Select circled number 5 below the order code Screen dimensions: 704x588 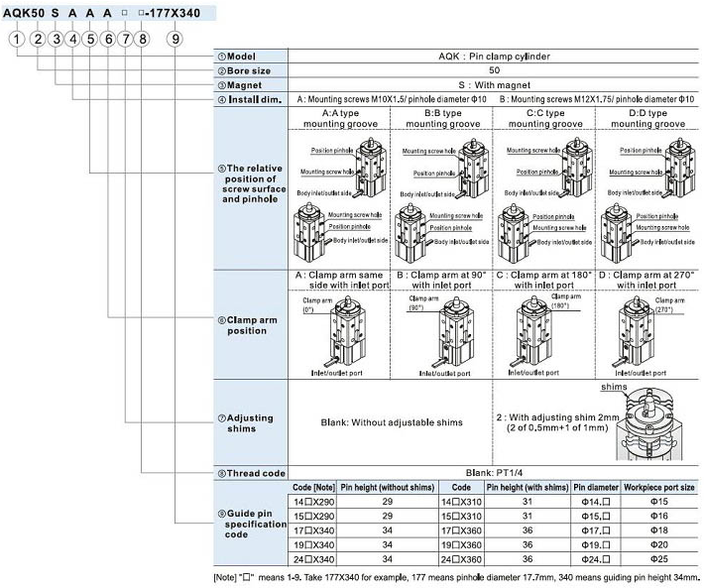click(90, 38)
